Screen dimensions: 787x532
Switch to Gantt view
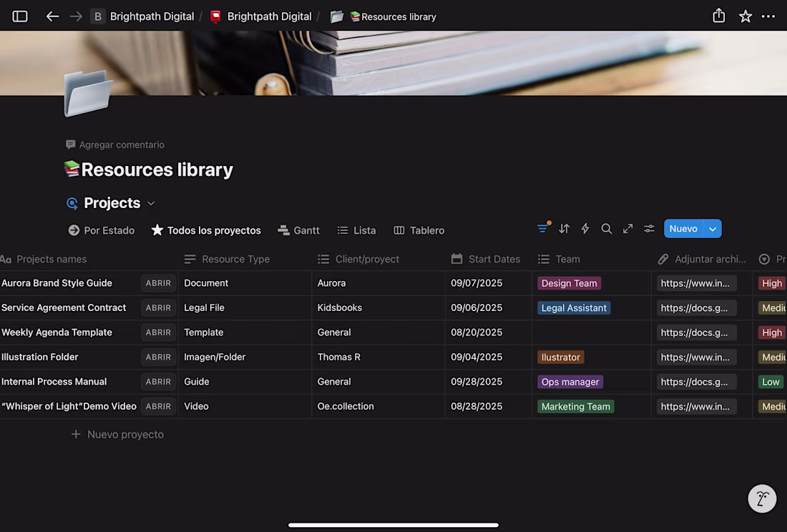pos(298,230)
